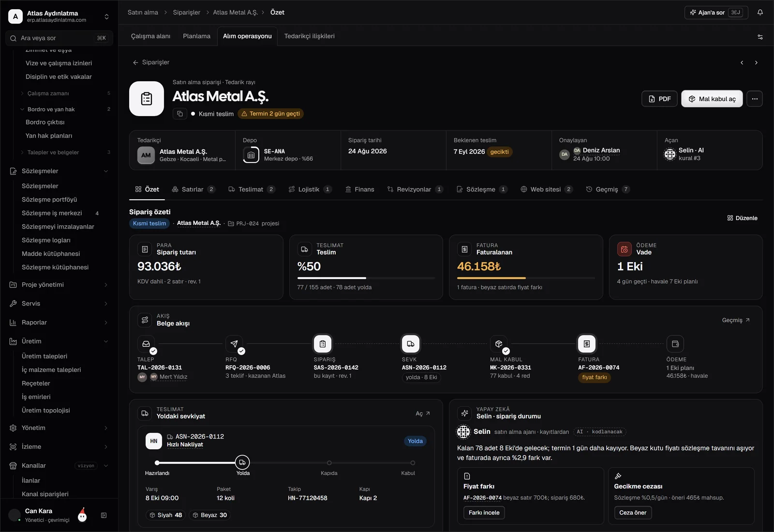Click the Teslim %50 progress bar
The width and height of the screenshot is (774, 532).
click(366, 278)
